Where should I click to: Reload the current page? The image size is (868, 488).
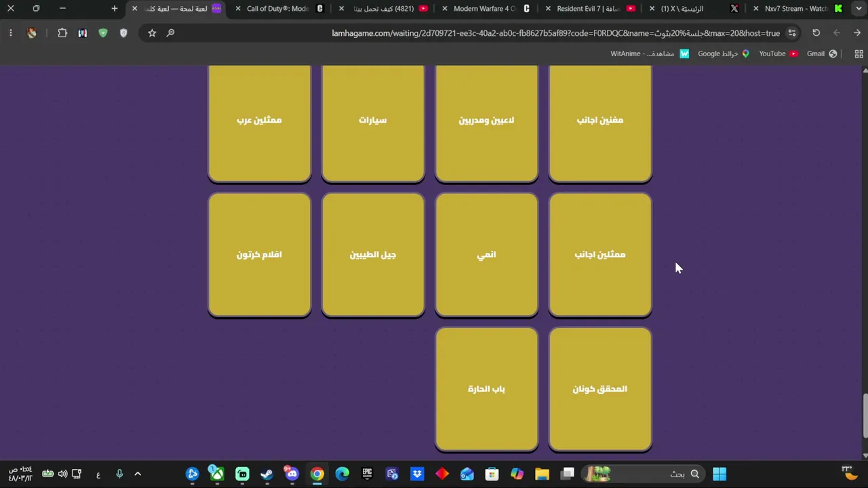click(816, 33)
